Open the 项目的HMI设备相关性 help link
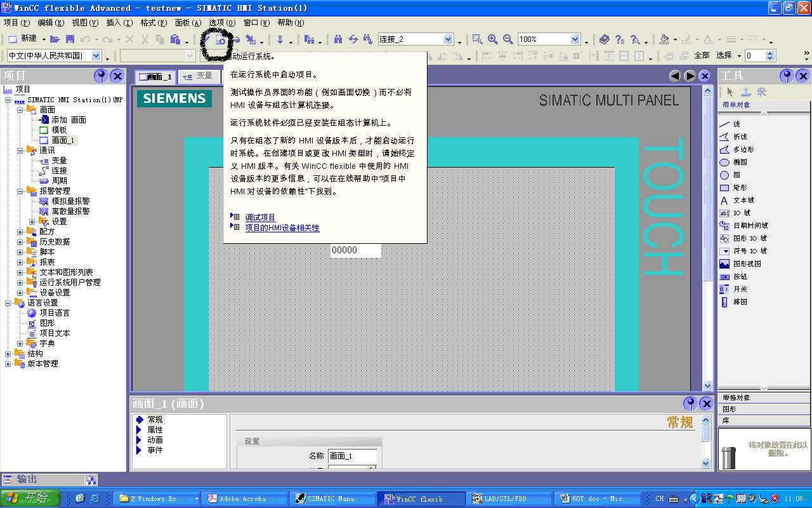The height and width of the screenshot is (508, 812). click(x=282, y=227)
